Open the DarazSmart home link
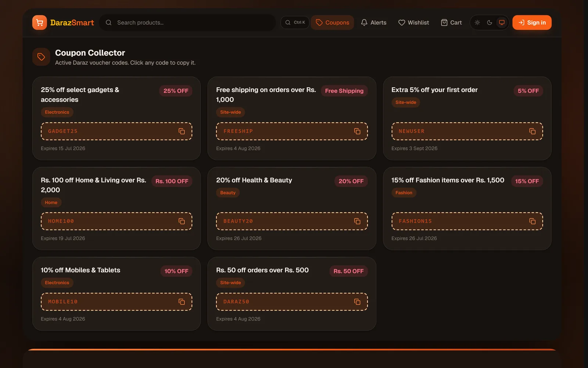This screenshot has height=368, width=588. (x=63, y=22)
